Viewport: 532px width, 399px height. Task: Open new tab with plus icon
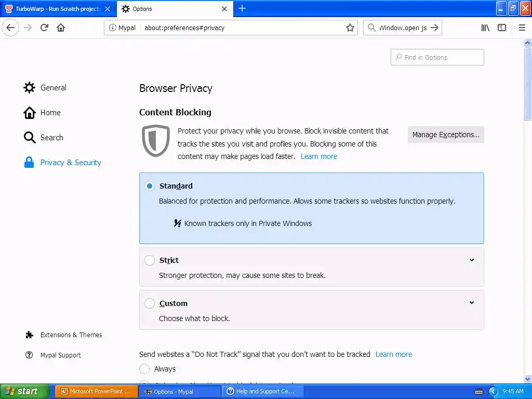242,8
